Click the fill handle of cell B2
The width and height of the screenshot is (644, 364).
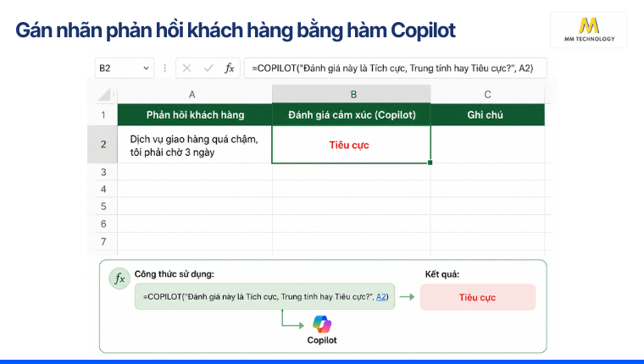[x=430, y=163]
